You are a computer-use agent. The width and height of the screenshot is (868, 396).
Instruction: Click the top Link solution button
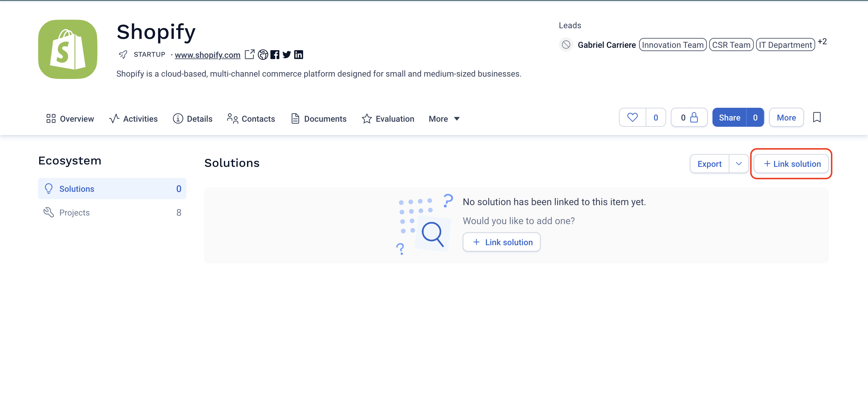click(x=791, y=164)
